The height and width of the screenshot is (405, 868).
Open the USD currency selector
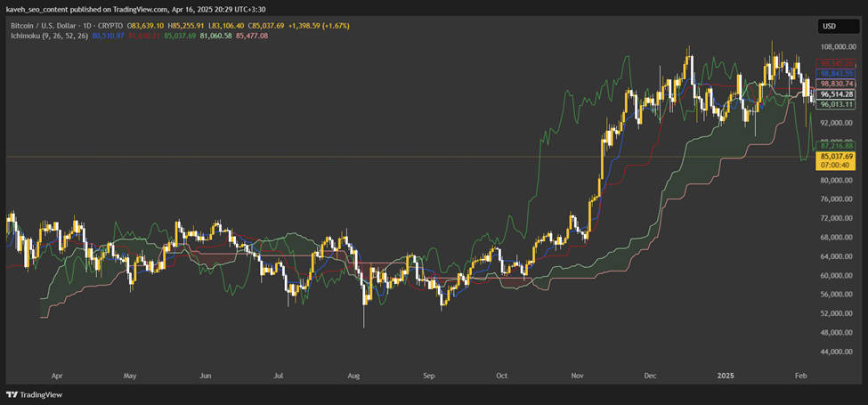838,26
